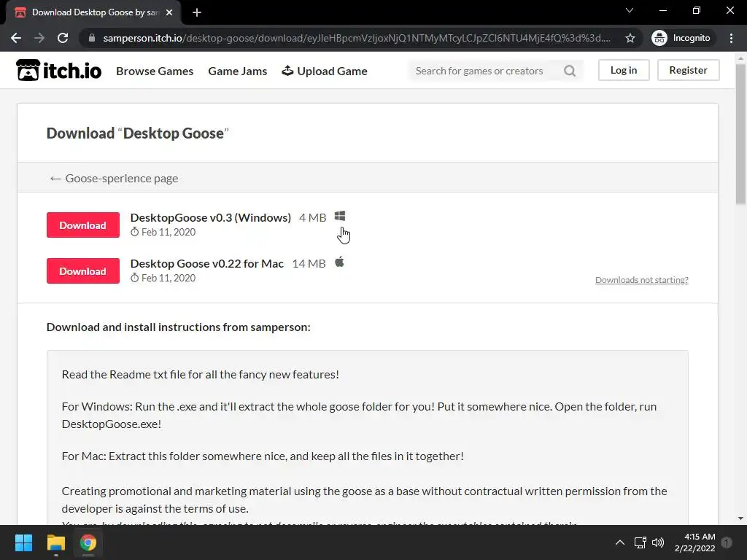747x560 pixels.
Task: Close the Download Desktop Goose tab
Action: [169, 12]
